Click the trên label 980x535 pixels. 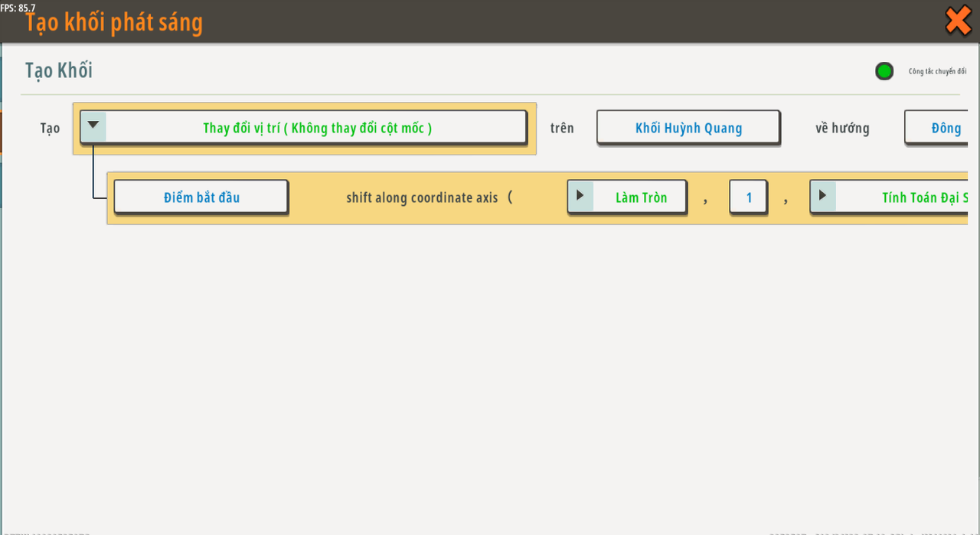click(x=562, y=128)
